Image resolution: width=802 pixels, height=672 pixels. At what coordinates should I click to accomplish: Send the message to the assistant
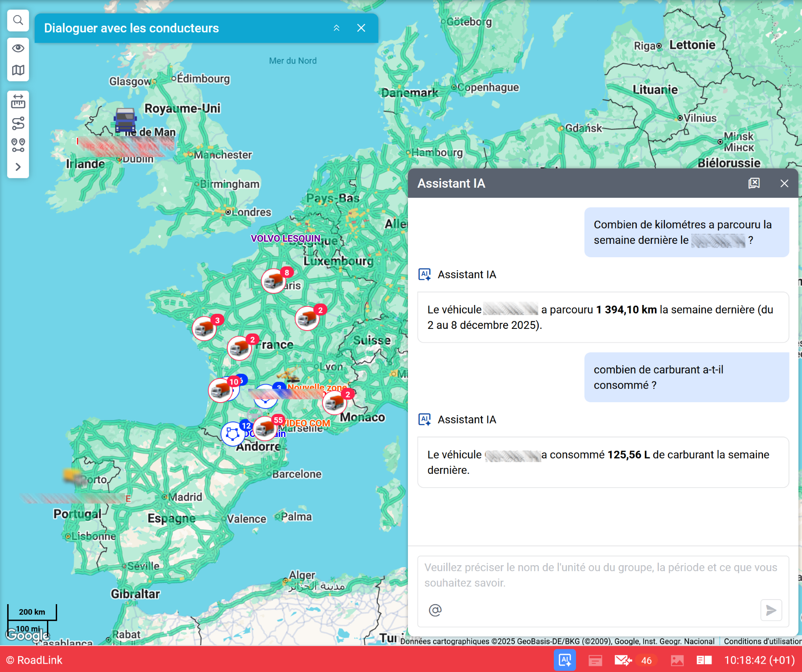771,610
